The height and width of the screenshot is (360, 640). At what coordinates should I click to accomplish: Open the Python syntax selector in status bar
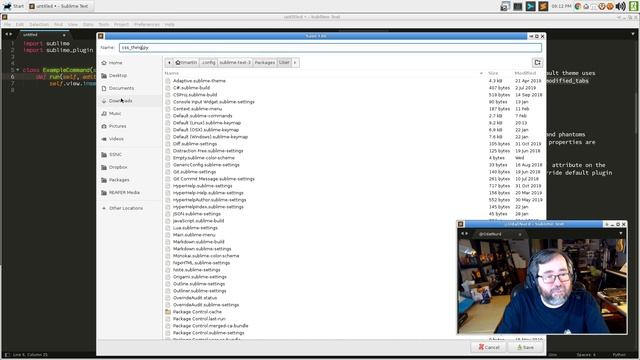tap(619, 355)
